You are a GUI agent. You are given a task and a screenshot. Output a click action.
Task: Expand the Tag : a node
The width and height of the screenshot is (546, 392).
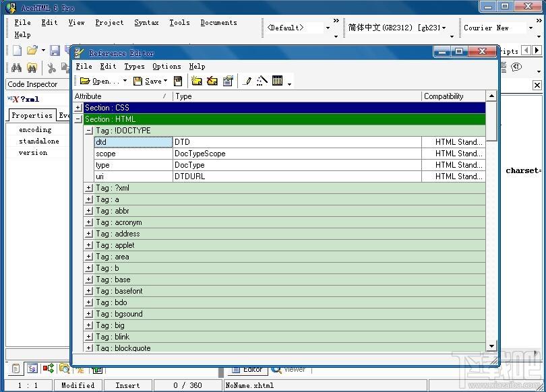tap(89, 199)
